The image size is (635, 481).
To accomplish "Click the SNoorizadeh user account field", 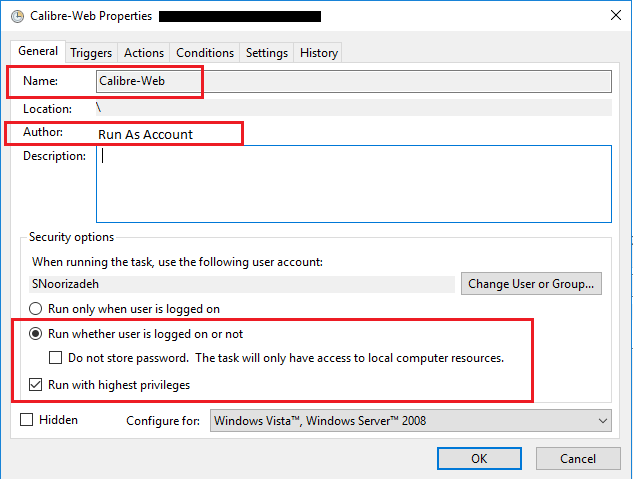I will pyautogui.click(x=241, y=284).
